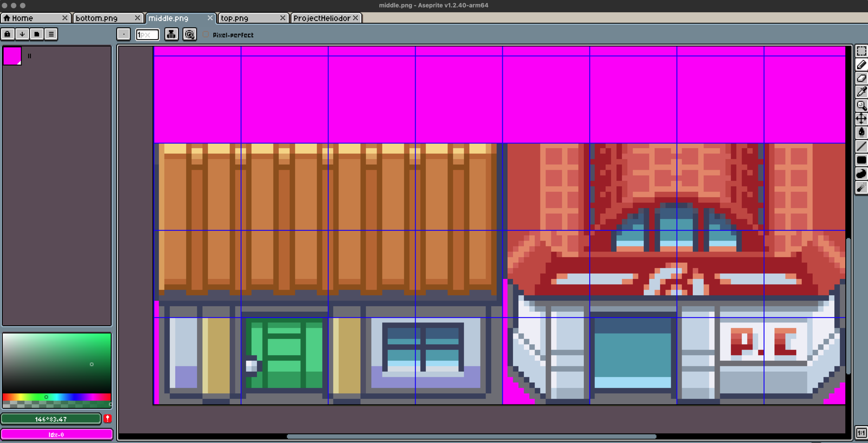Click the horizontal canvas scrollbar
This screenshot has width=868, height=443.
pos(471,436)
